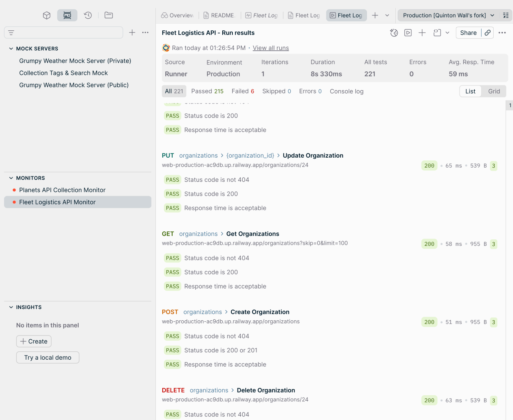Open the performance test icon in the header
This screenshot has width=513, height=420.
394,33
